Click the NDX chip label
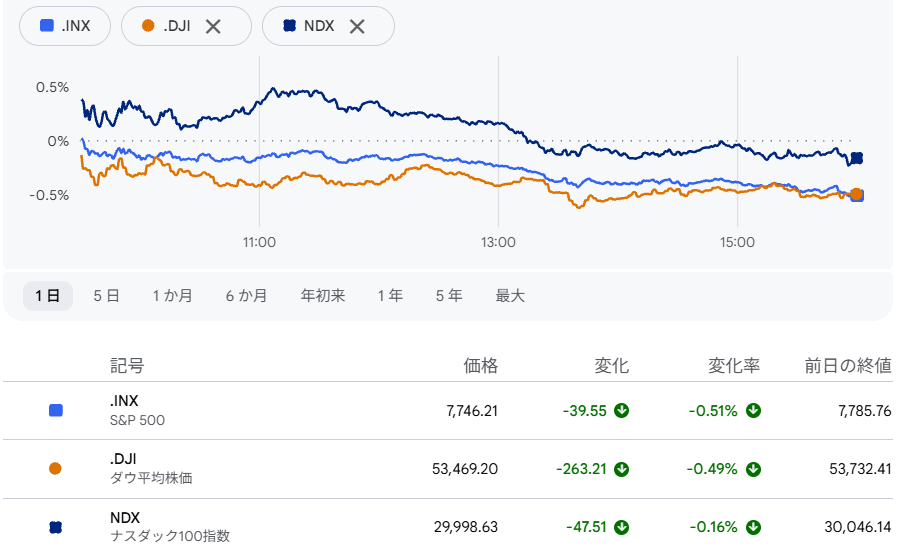Viewport: 910px width, 560px height. (x=319, y=26)
